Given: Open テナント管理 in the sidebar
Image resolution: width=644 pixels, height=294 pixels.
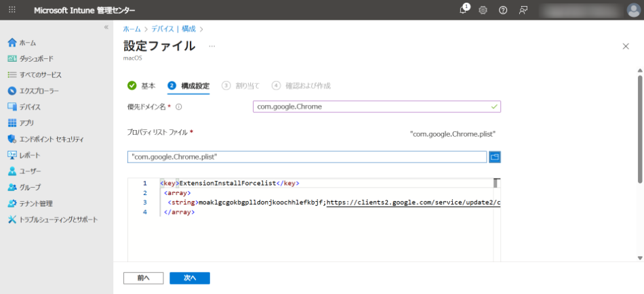Looking at the screenshot, I should (x=36, y=203).
